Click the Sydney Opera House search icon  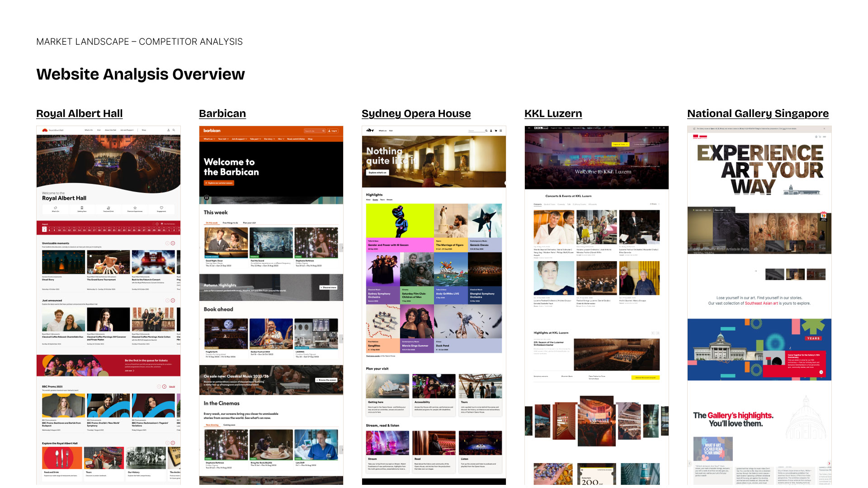pyautogui.click(x=486, y=131)
